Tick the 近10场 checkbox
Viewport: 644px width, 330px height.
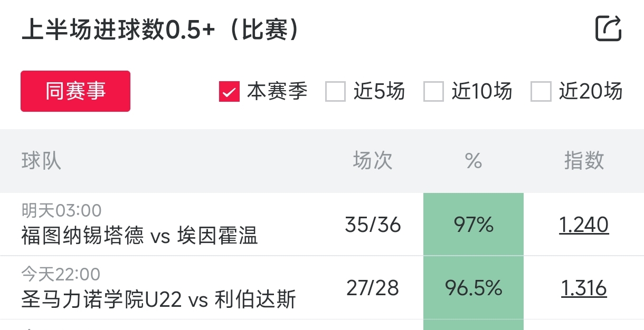433,92
